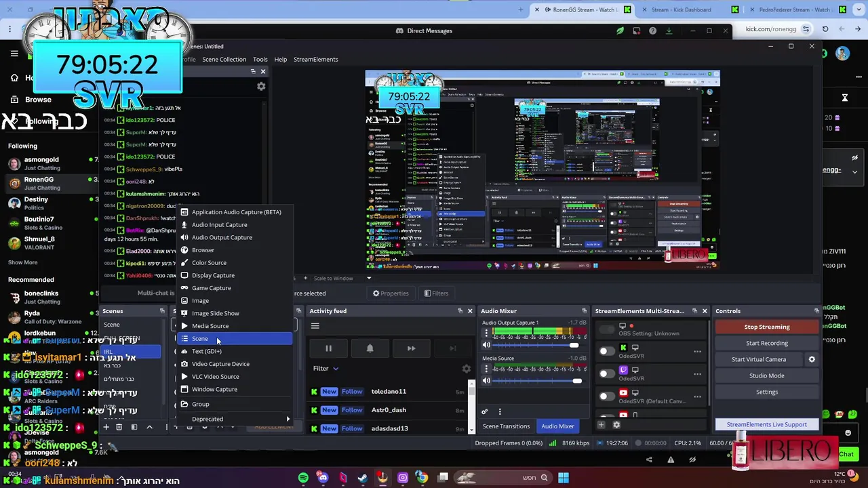Open options dots for Kick OdedSVR output
This screenshot has height=488, width=868.
(697, 351)
